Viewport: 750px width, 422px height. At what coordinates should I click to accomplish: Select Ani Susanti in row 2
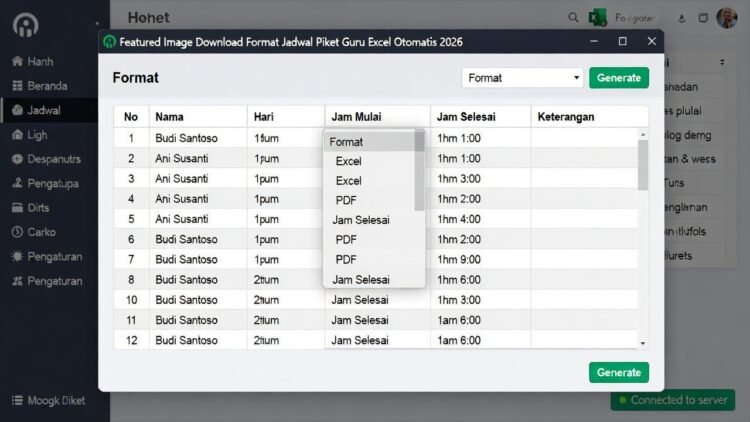[181, 158]
